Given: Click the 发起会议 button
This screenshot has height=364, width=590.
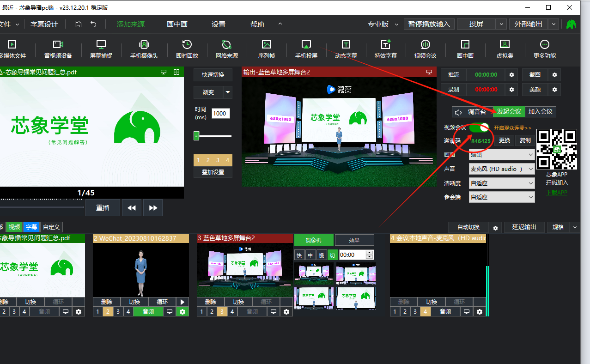Looking at the screenshot, I should (509, 112).
